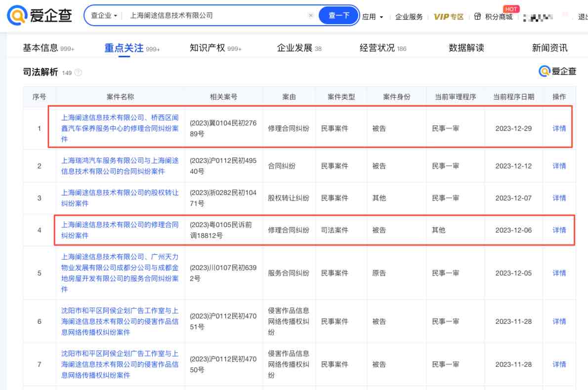Select 司法案件 case type cell
This screenshot has width=588, height=390.
pos(335,230)
